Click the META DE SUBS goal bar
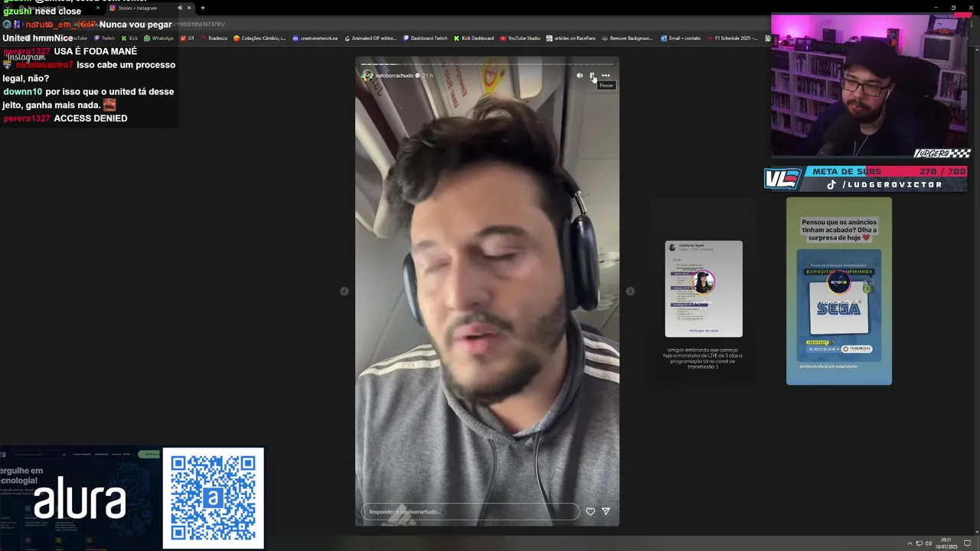Screen dimensions: 980x551 pos(884,171)
